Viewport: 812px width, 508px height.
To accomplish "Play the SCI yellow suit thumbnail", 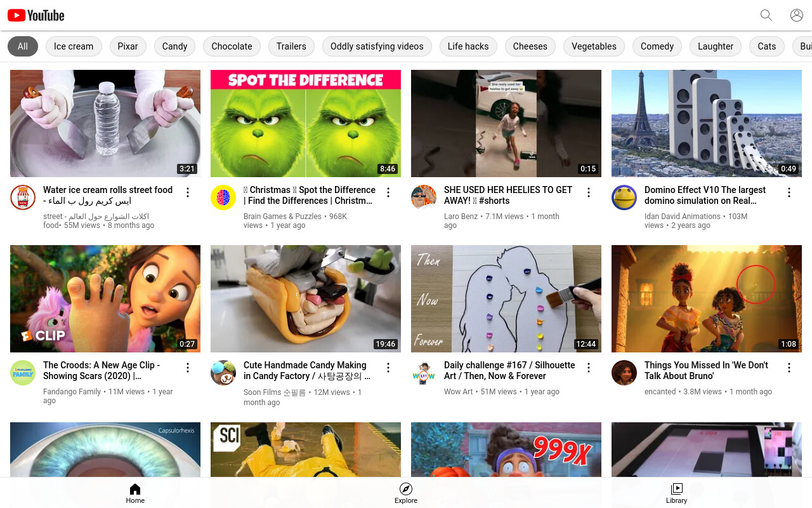I will (306, 450).
